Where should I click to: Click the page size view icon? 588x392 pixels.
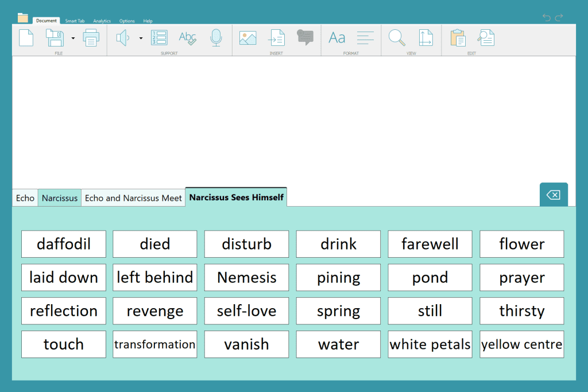tap(425, 38)
